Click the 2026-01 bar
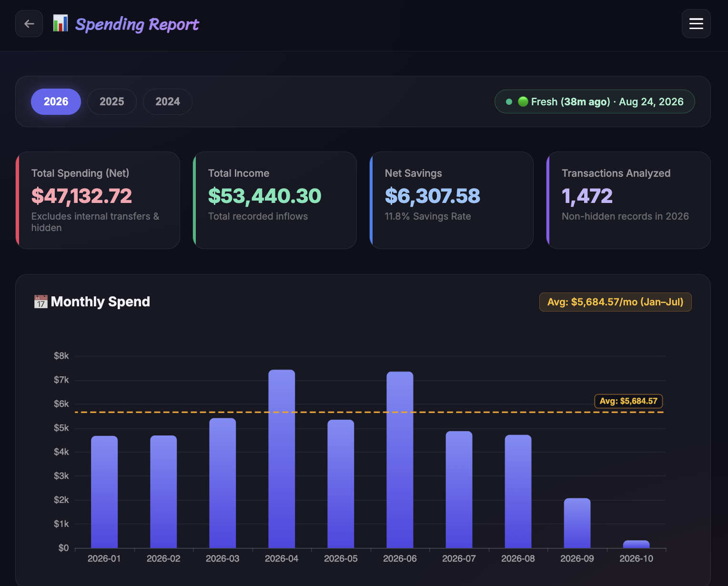Image resolution: width=728 pixels, height=586 pixels. click(x=104, y=492)
